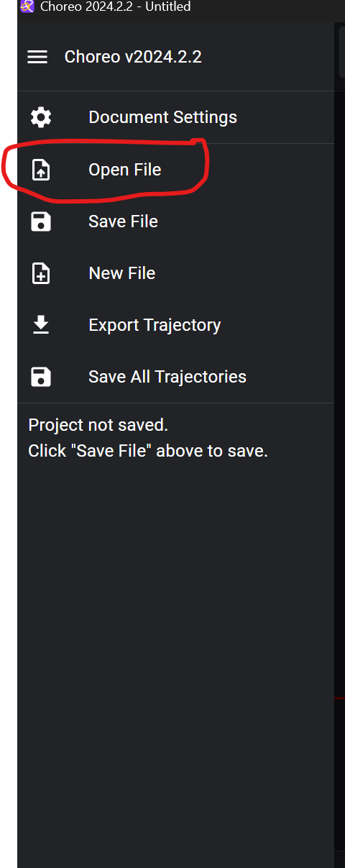
Task: Click the partially visible panel beside the sidebar header
Action: pyautogui.click(x=341, y=50)
